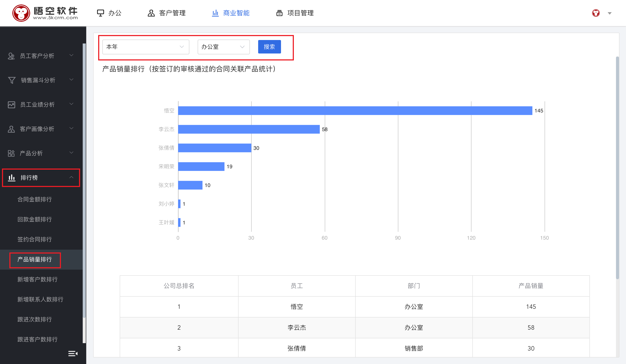
Task: Collapse 排行榜 chevron
Action: point(71,177)
